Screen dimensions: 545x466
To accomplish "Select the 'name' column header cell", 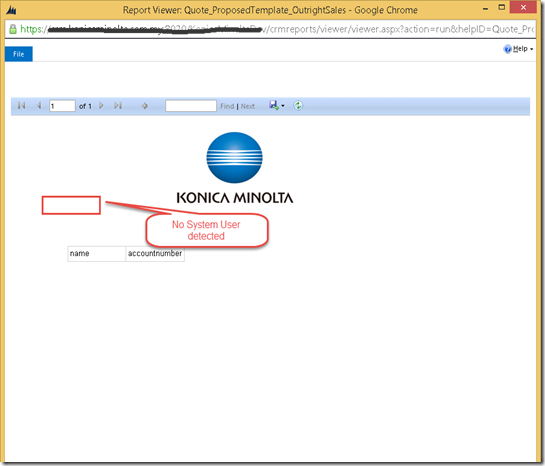I will click(97, 254).
